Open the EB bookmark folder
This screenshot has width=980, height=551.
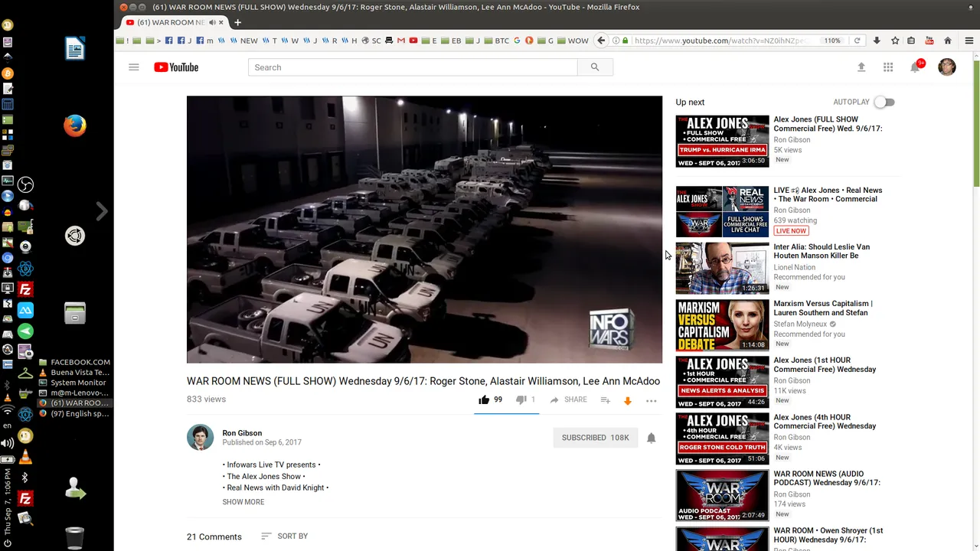point(452,41)
